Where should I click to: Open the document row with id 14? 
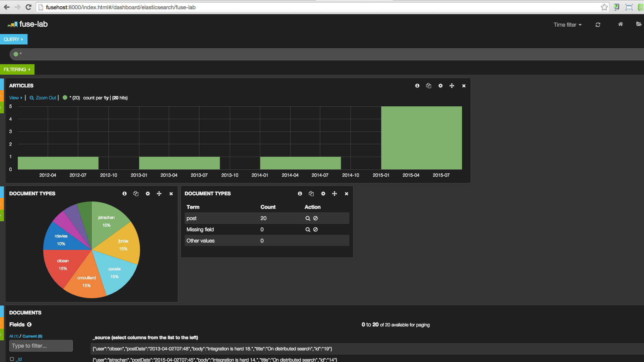pyautogui.click(x=367, y=359)
